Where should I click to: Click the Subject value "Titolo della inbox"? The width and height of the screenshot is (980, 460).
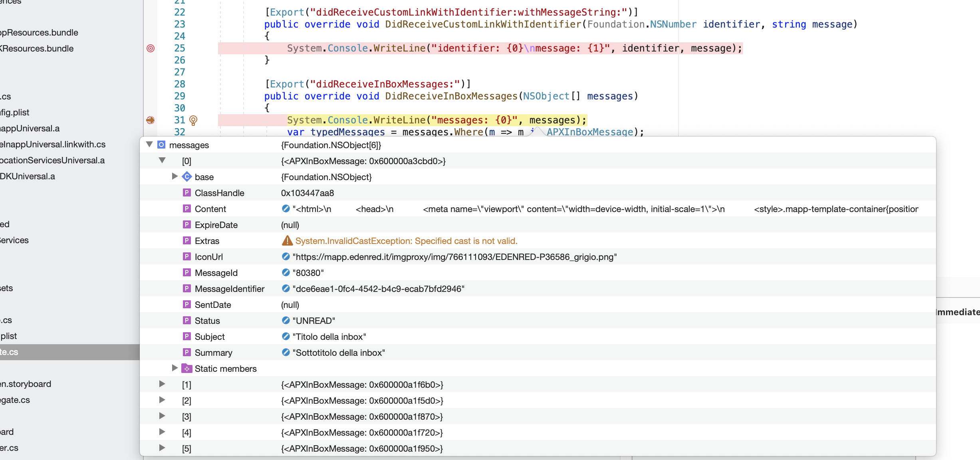point(329,337)
